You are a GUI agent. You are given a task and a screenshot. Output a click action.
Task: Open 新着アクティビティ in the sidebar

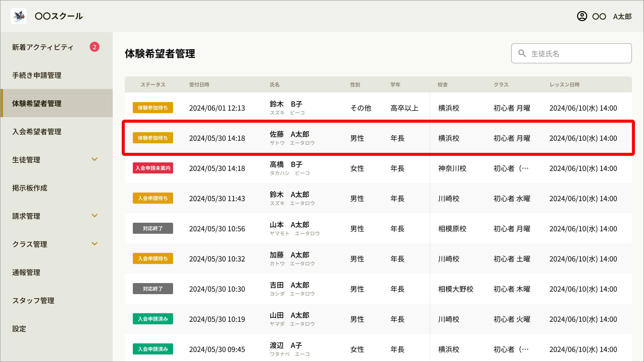point(57,47)
